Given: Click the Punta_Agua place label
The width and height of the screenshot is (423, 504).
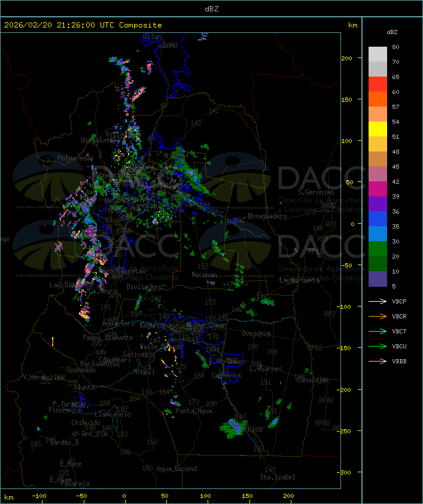Looking at the screenshot, I should coord(194,411).
